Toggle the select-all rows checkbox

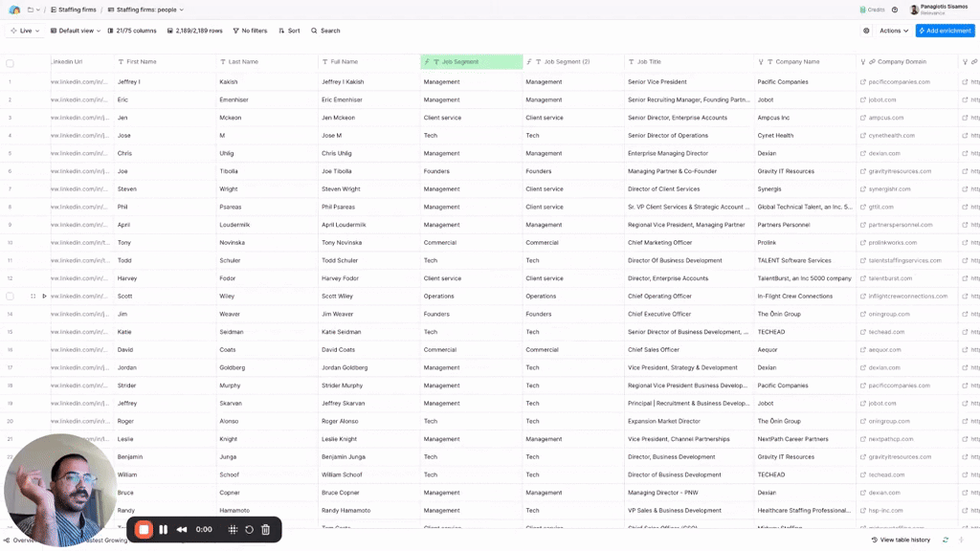[x=10, y=63]
